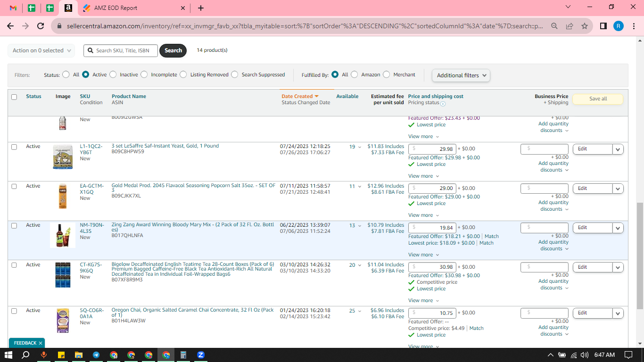
Task: Open the Sticky Notes taskbar icon
Action: [x=61, y=355]
